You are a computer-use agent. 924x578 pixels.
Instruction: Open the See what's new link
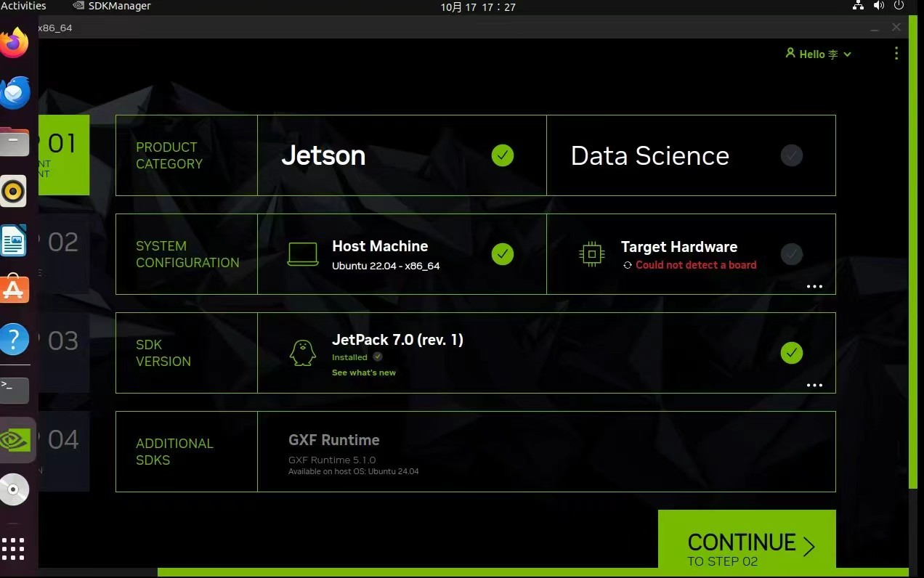(364, 373)
